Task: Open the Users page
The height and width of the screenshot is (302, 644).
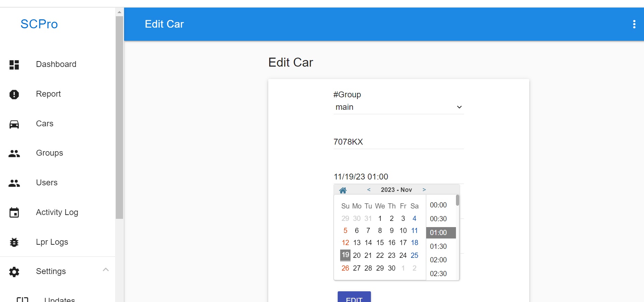Action: (x=47, y=183)
